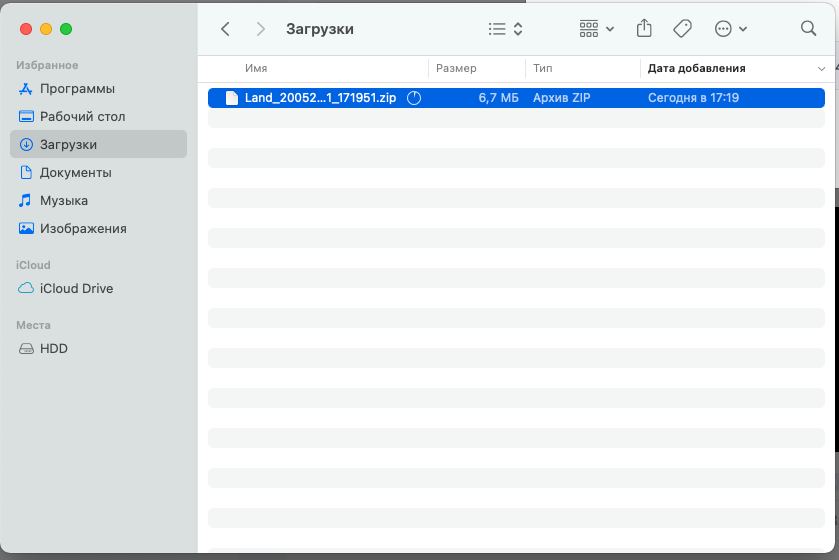Click the download progress clock icon
The width and height of the screenshot is (839, 560).
[x=415, y=98]
